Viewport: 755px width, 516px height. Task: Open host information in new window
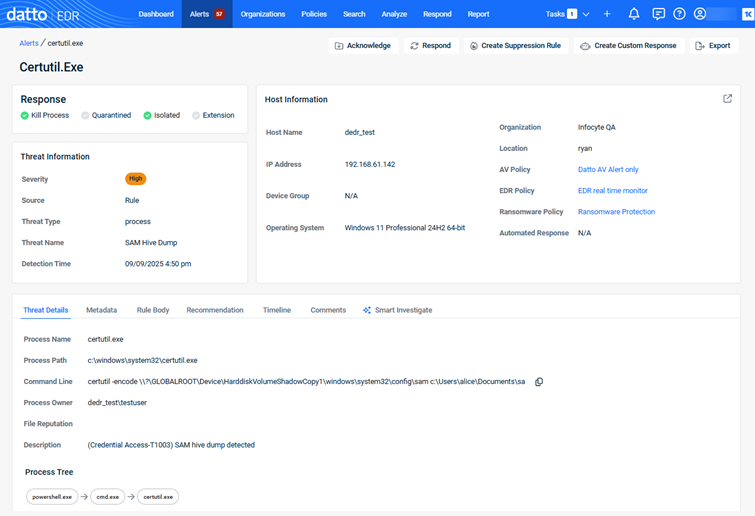tap(727, 99)
